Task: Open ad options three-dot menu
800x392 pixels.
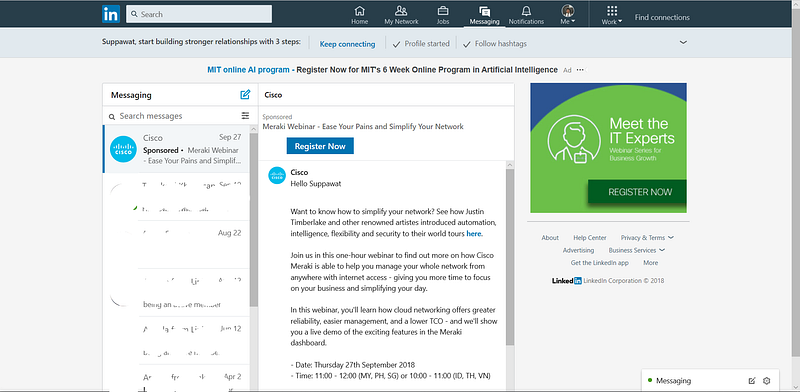Action: [580, 70]
